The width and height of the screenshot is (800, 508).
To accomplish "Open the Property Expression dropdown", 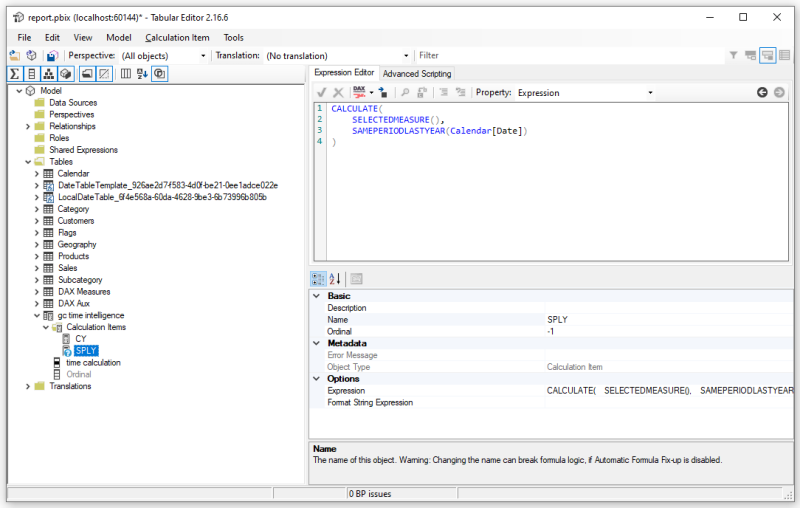I will tap(650, 92).
